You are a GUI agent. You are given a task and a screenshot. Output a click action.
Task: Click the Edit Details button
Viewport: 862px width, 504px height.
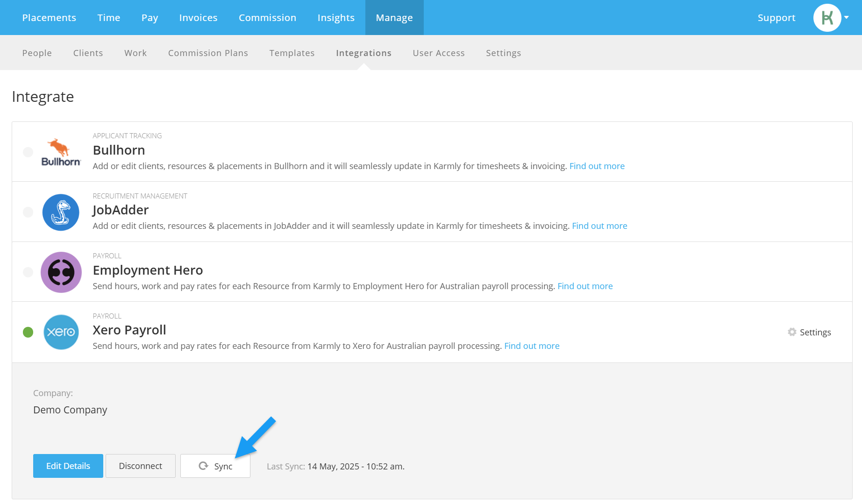click(x=68, y=466)
